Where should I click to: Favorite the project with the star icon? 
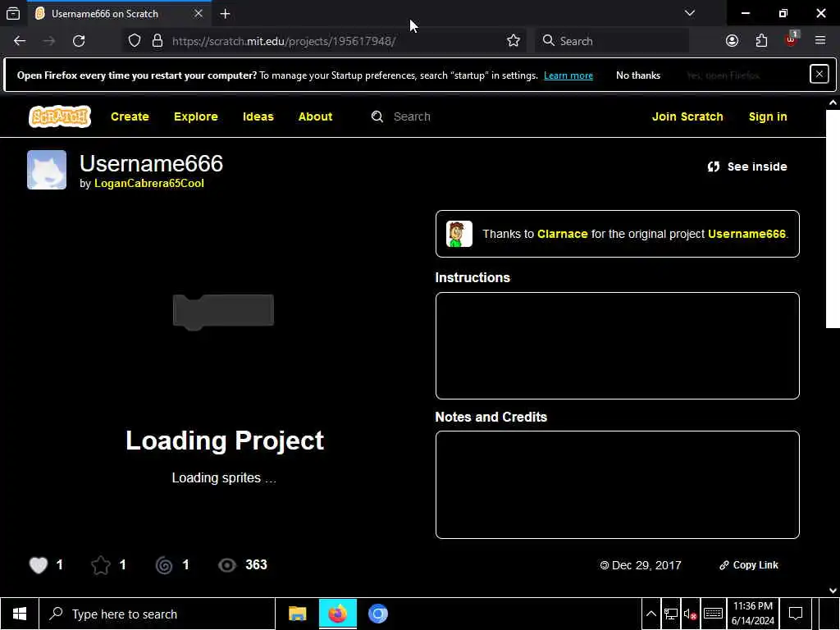(x=101, y=564)
